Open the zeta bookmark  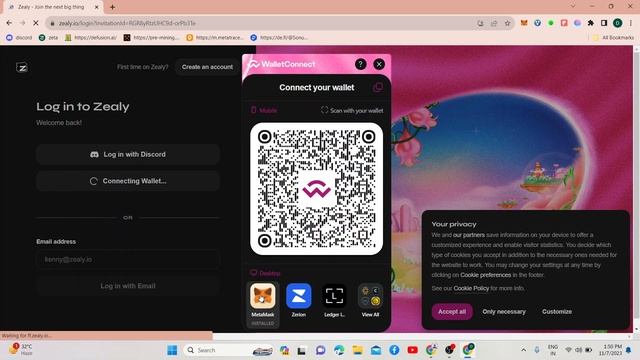click(49, 38)
